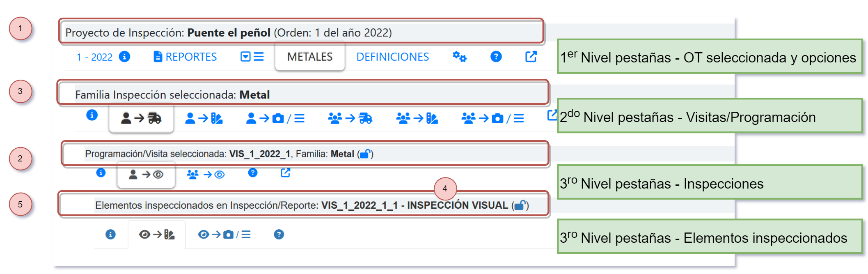Screen dimensions: 868x274
Task: Select the METALES tab
Action: tap(309, 57)
